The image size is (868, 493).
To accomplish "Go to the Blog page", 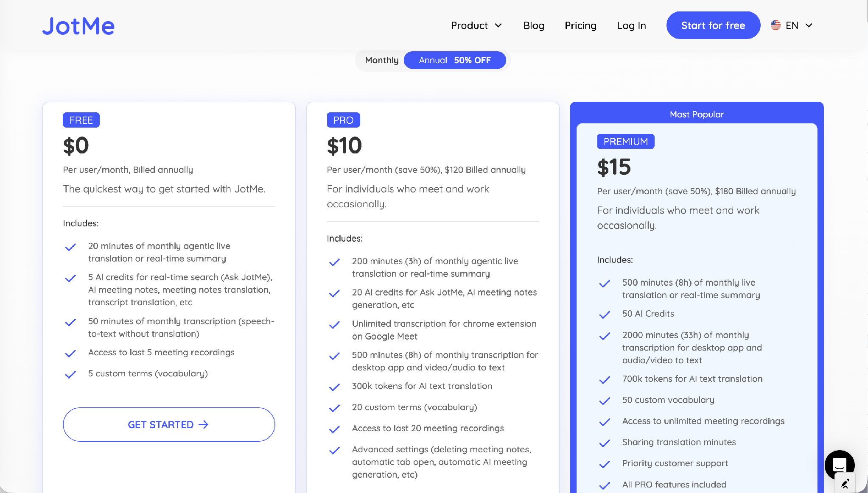I will pos(534,25).
